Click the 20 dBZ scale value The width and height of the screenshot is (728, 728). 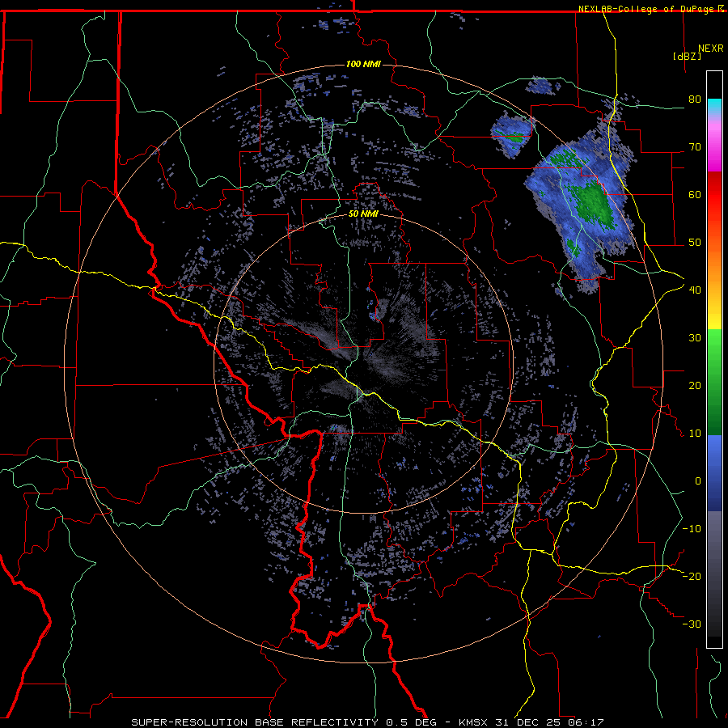[695, 385]
